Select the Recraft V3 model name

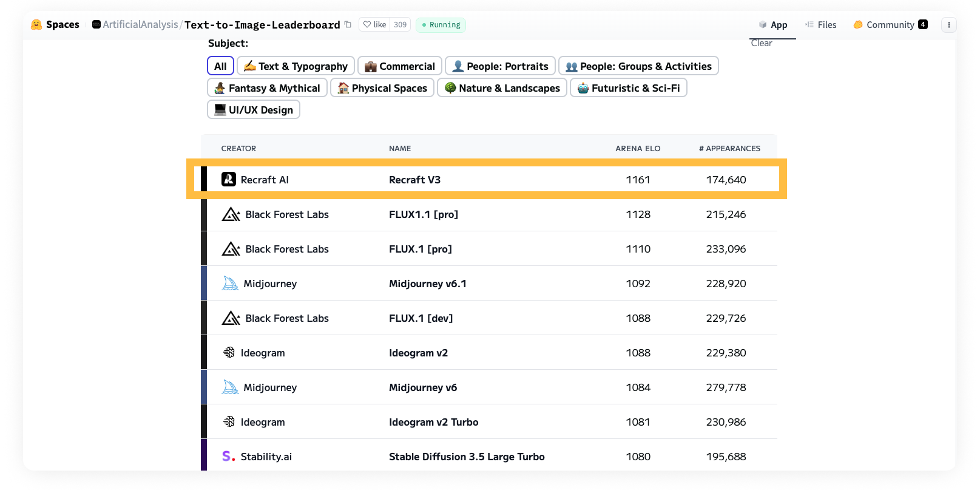click(x=414, y=180)
